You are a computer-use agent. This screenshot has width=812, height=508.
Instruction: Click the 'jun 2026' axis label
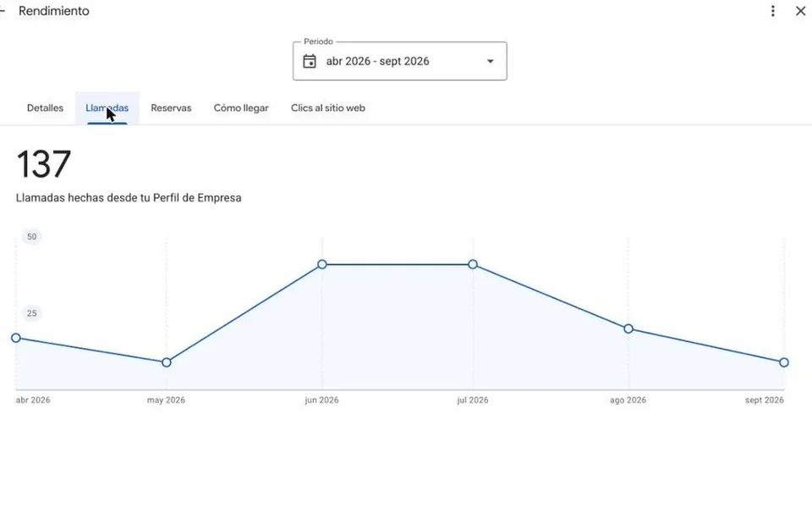pos(321,400)
